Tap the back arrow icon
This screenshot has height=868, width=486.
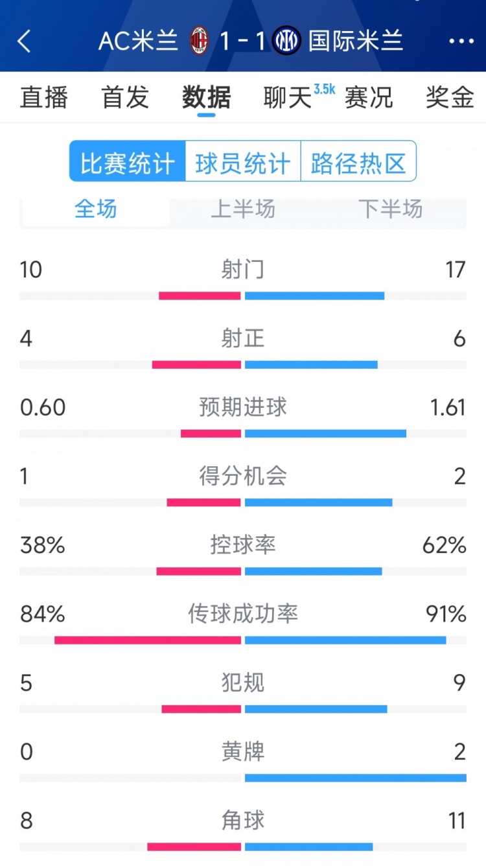coord(24,41)
